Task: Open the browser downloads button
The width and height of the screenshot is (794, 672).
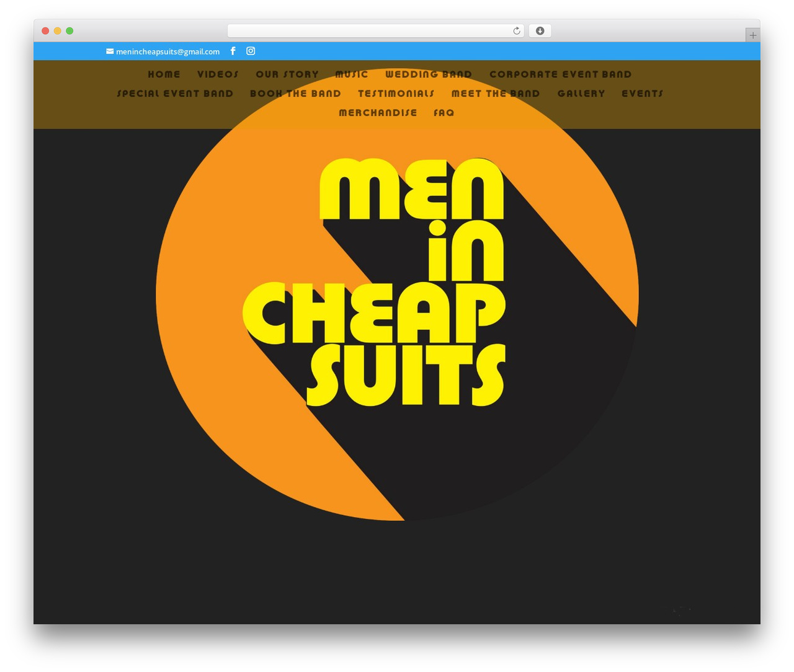Action: (540, 31)
